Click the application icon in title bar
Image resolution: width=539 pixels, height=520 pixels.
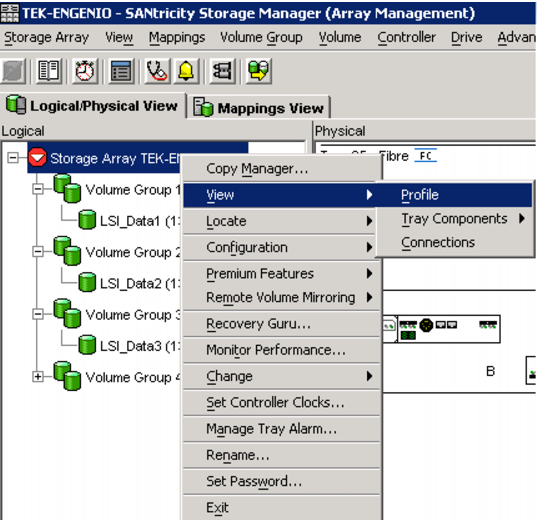point(10,13)
